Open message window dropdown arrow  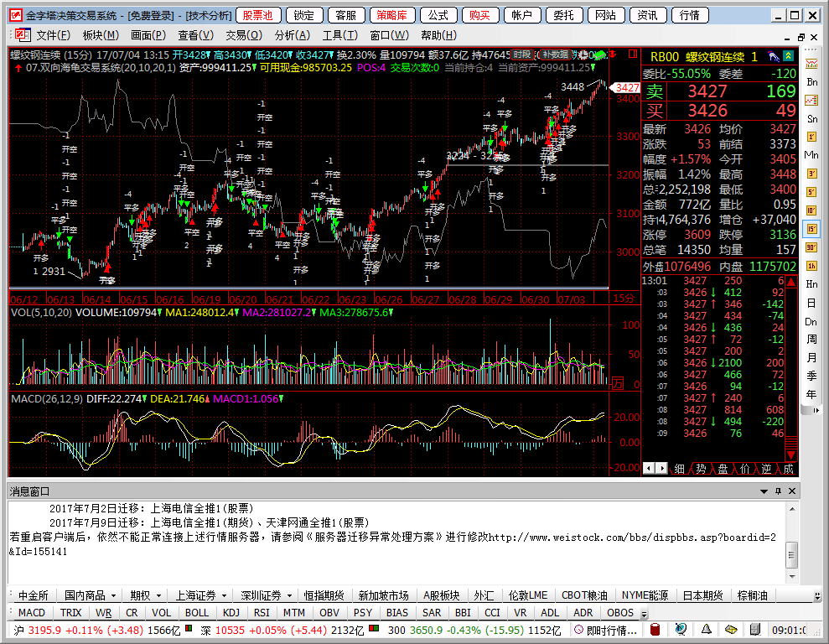point(764,491)
